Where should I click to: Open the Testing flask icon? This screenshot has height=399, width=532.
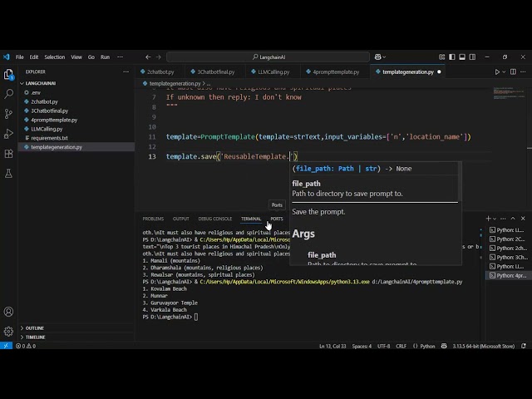(8, 174)
